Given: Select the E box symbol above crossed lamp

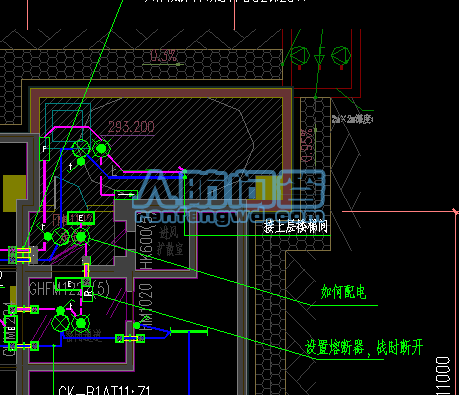Looking at the screenshot, I should 81,218.
